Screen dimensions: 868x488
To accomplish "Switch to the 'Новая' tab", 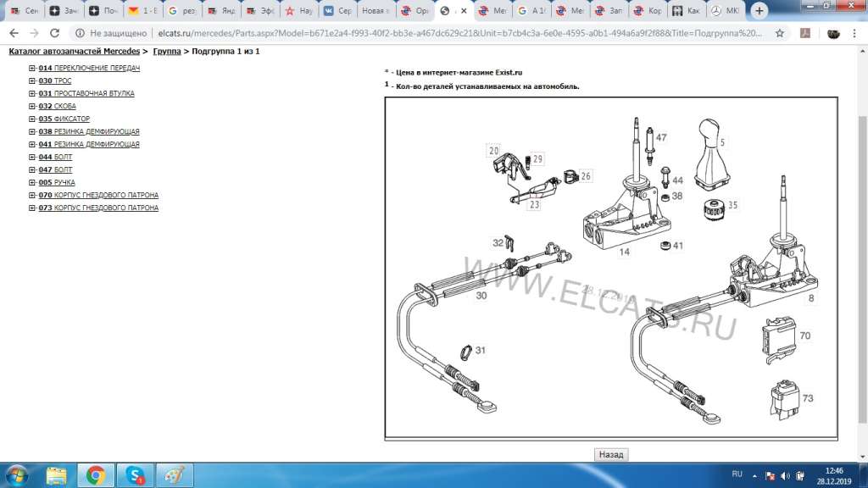I will [x=376, y=11].
